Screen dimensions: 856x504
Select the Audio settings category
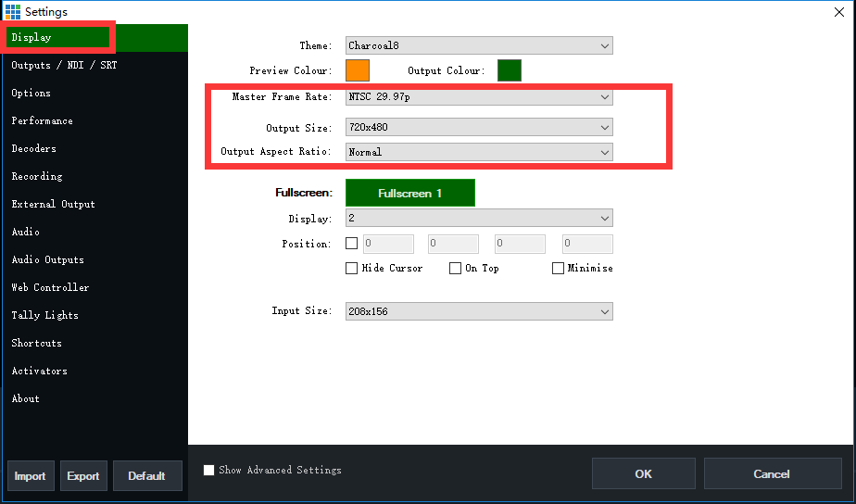coord(95,232)
